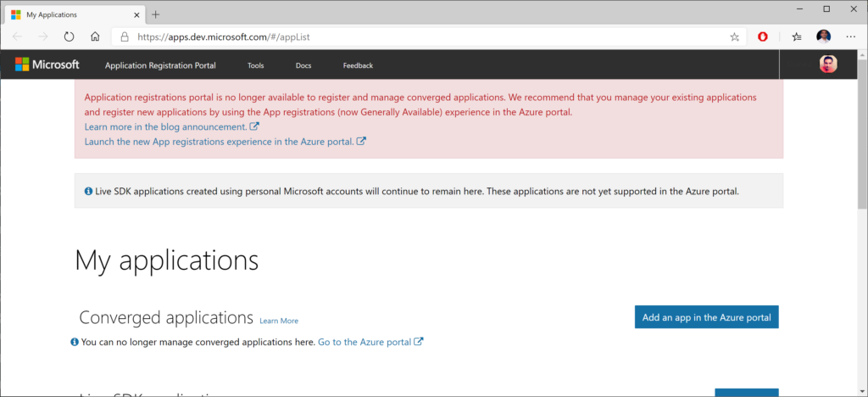Click the Live SDK applications info notice text
The image size is (868, 397).
417,192
